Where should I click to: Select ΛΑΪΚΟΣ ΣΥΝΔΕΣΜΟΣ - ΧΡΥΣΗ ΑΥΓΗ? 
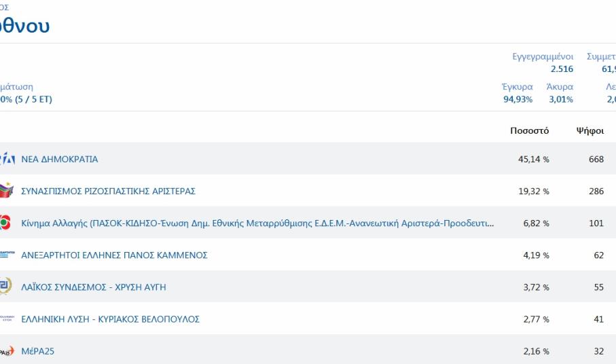click(x=94, y=287)
